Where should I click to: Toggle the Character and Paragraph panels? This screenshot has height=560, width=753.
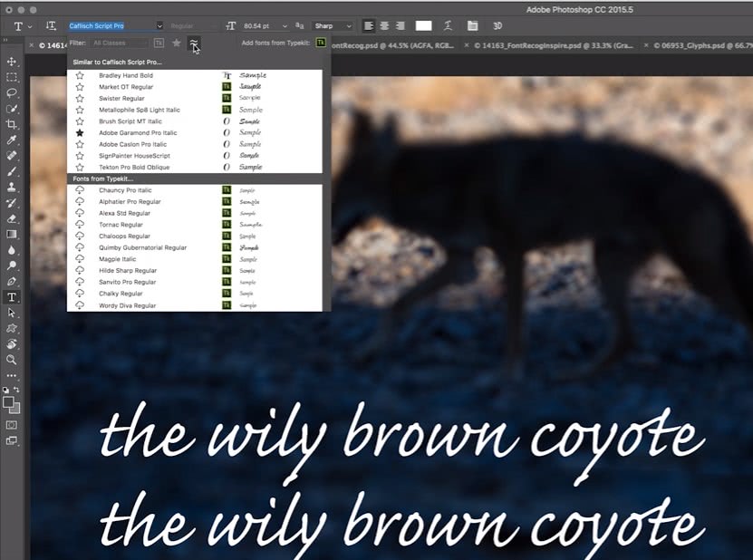click(x=472, y=26)
